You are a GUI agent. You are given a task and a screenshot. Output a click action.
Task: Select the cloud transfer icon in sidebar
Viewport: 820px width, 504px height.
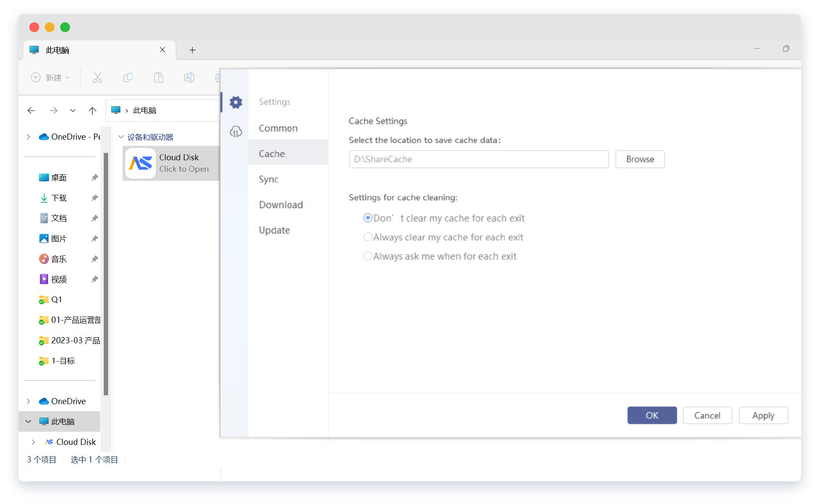click(236, 130)
